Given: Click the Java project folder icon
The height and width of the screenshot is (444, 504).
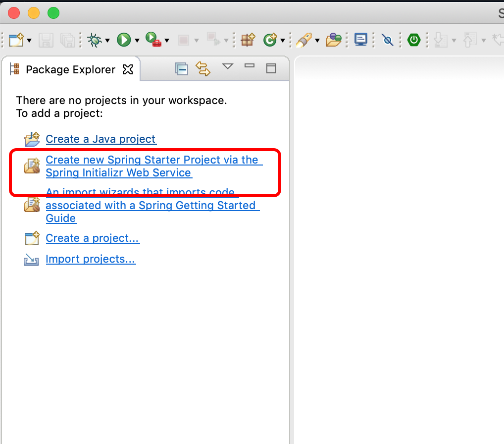Looking at the screenshot, I should click(x=32, y=139).
